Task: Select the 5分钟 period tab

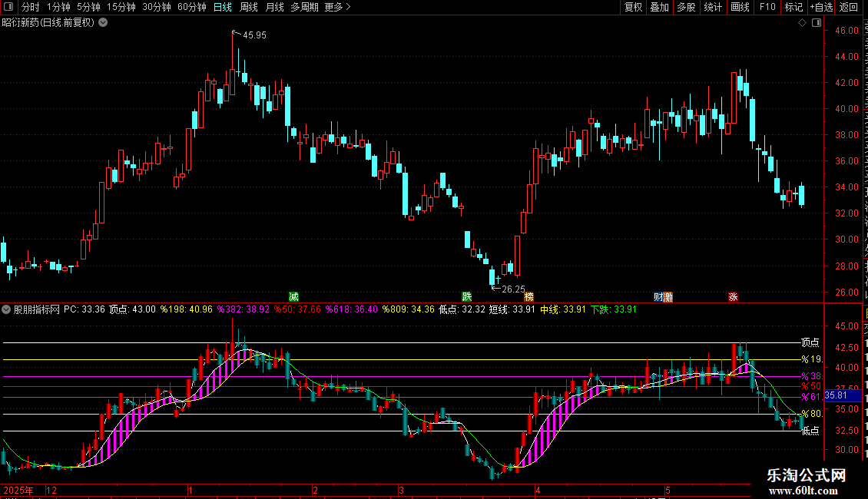Action: coord(88,7)
